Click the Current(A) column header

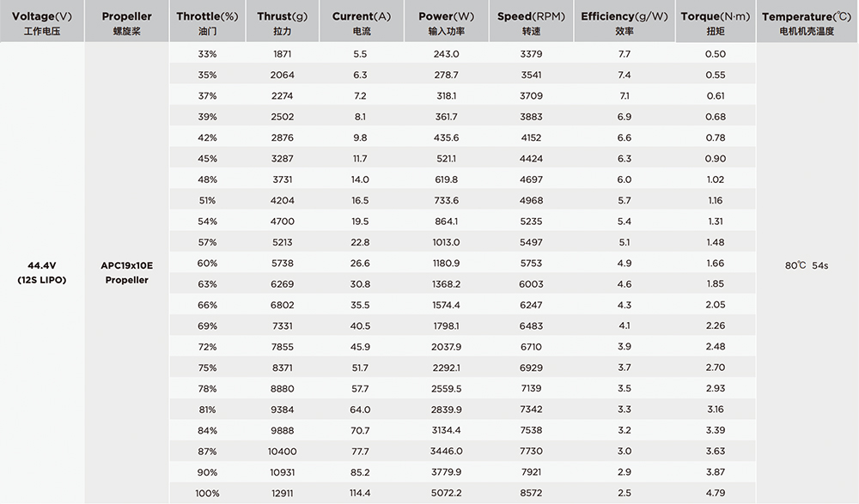click(361, 22)
